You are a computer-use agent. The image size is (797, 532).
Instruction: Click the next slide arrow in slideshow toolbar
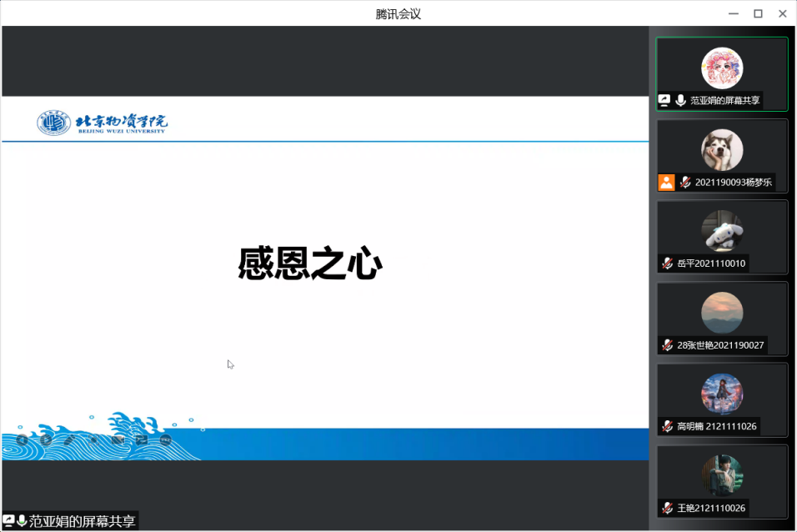click(x=46, y=439)
